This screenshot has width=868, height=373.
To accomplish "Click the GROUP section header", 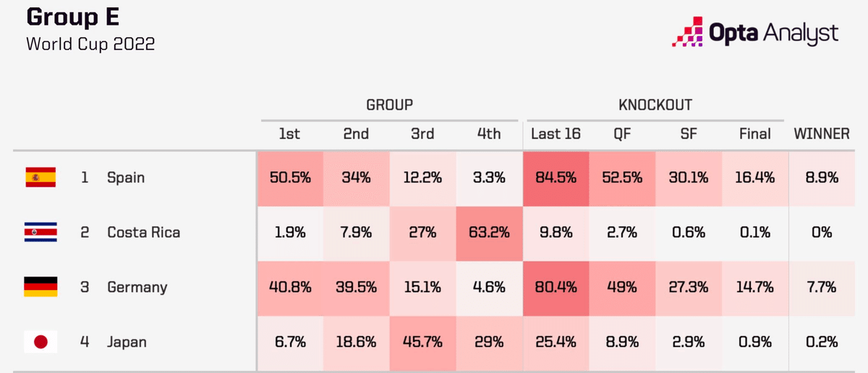I will [389, 105].
